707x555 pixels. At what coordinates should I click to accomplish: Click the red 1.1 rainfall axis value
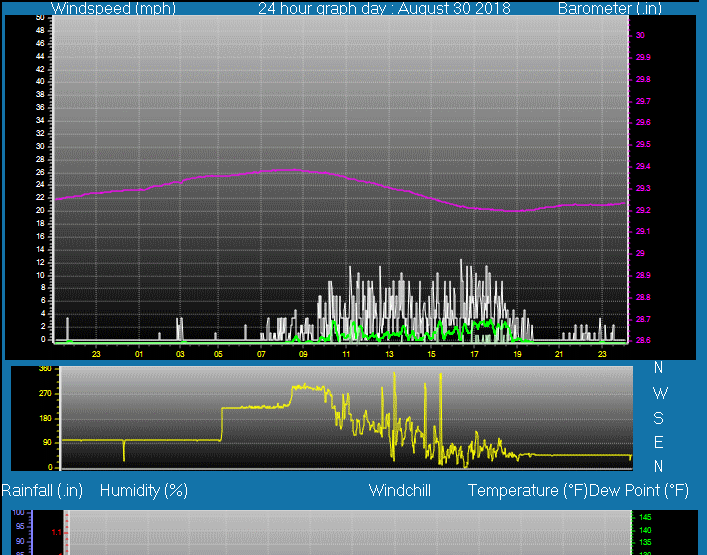56,532
